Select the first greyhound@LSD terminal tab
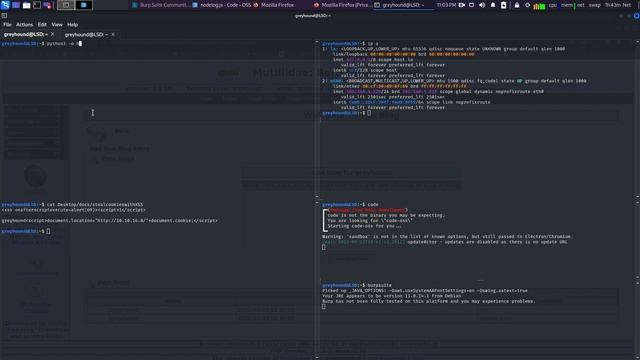Viewport: 640px width, 360px height. [x=26, y=34]
